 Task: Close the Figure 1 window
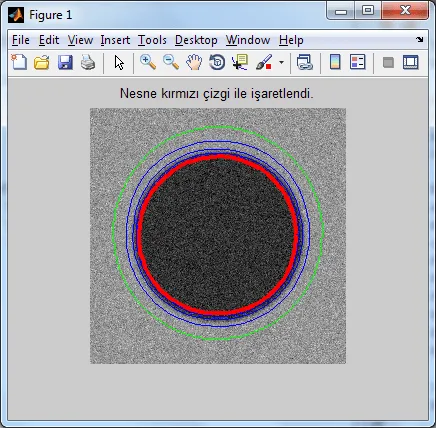[x=405, y=11]
